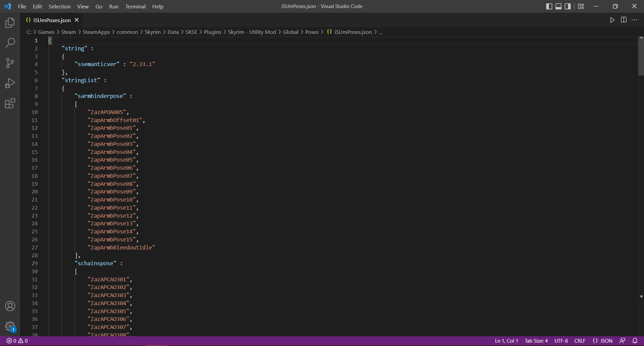The image size is (644, 346).
Task: Click line number 8 in gutter
Action: [x=36, y=96]
